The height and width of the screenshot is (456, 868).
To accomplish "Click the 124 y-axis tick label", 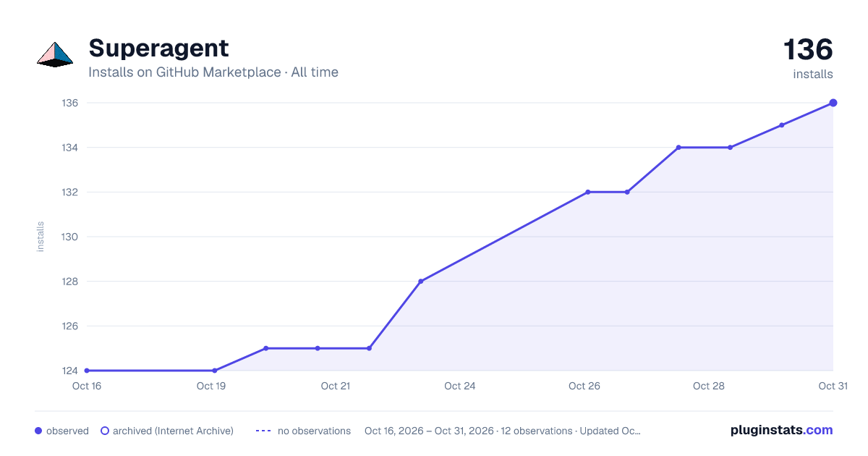I will tap(69, 371).
